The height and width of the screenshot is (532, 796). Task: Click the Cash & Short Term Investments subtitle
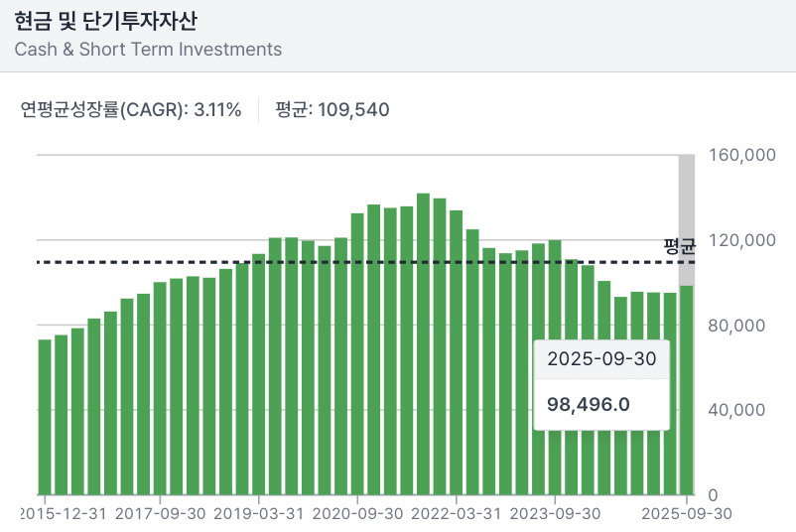click(x=148, y=50)
